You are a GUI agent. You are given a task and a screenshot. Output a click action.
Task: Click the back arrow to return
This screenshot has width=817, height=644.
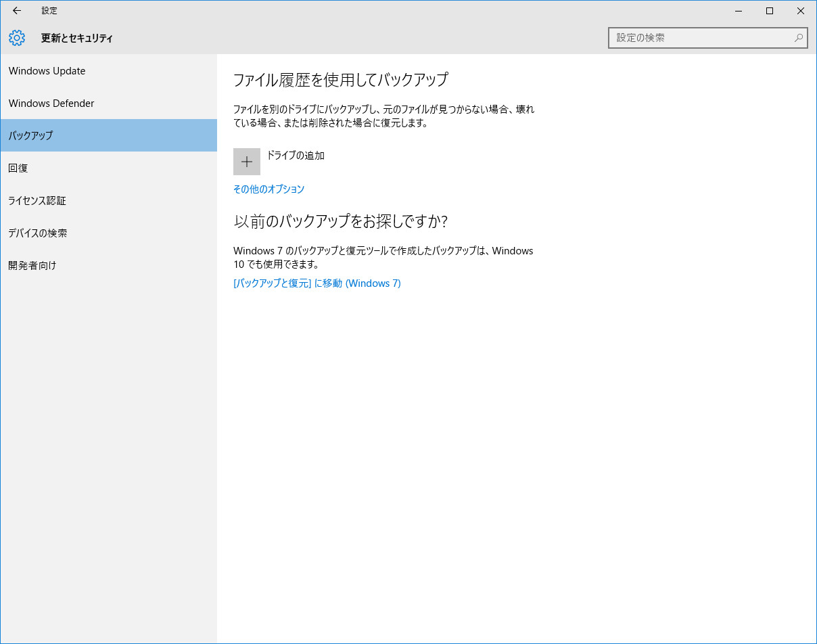pos(16,10)
